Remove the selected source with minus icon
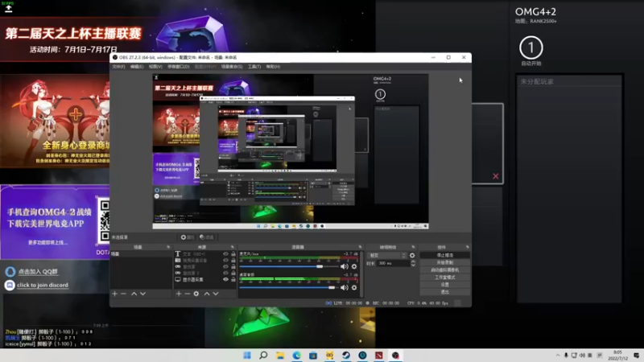This screenshot has width=644, height=362. pyautogui.click(x=188, y=294)
